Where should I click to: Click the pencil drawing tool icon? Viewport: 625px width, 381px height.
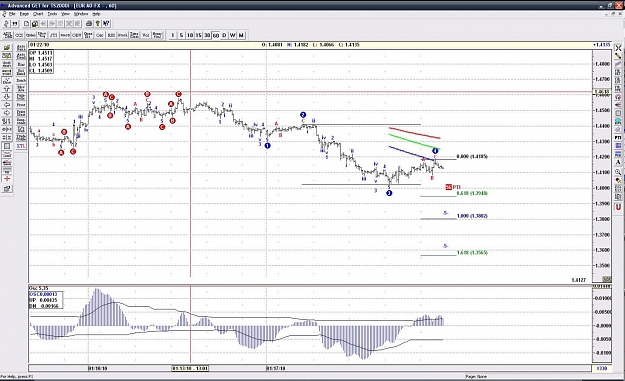click(x=618, y=56)
